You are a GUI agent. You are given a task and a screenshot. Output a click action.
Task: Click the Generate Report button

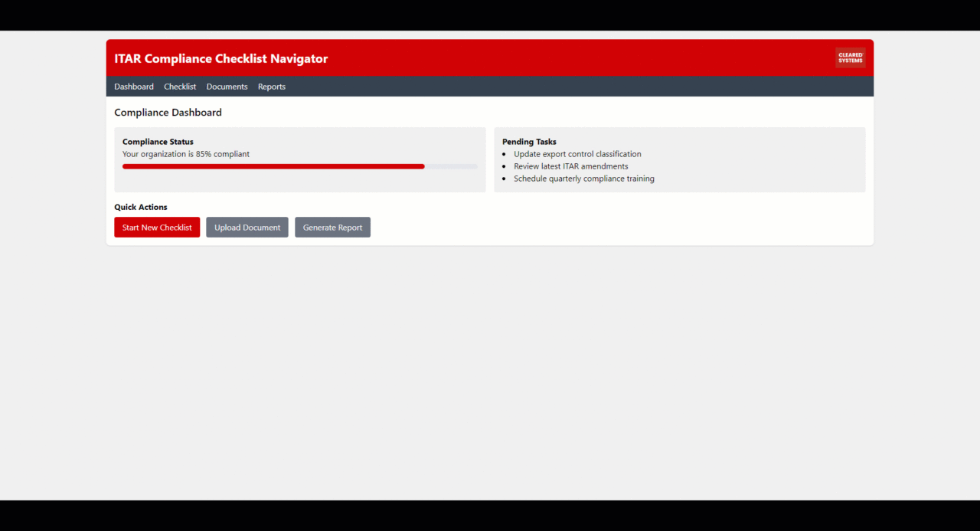[332, 228]
